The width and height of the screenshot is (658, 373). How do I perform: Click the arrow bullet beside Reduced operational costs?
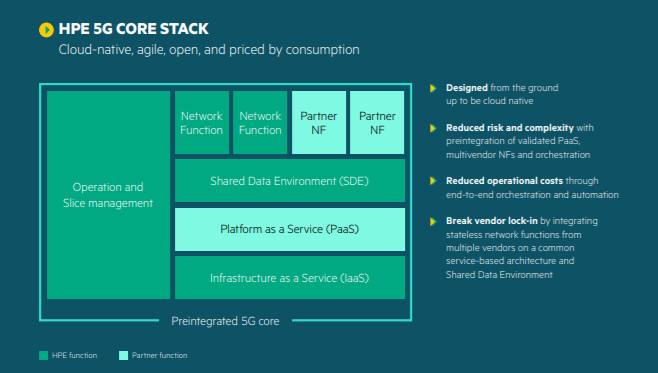click(x=433, y=181)
